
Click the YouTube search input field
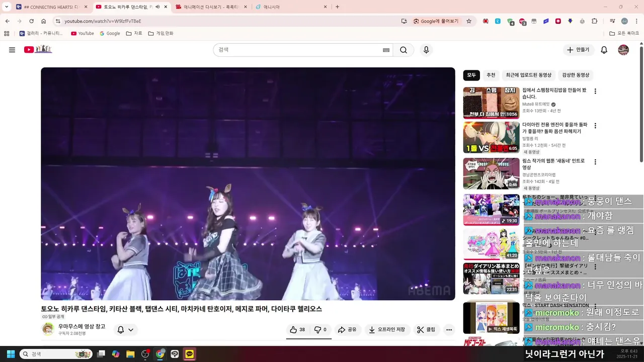[x=299, y=50]
